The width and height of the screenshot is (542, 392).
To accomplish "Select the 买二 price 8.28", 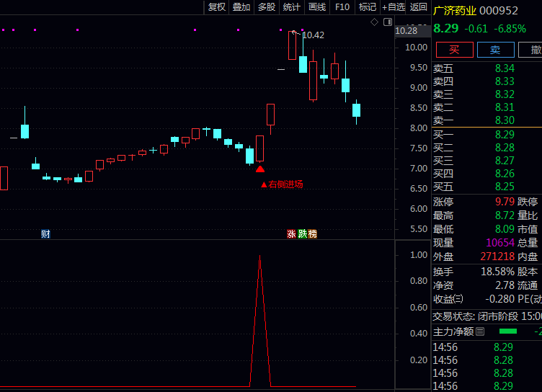I will click(505, 148).
